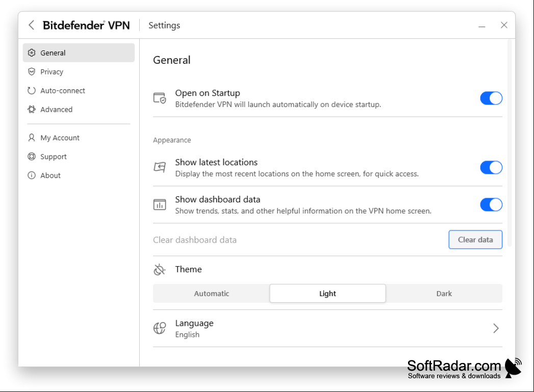Image resolution: width=534 pixels, height=392 pixels.
Task: Open the Advanced settings section
Action: pos(79,109)
